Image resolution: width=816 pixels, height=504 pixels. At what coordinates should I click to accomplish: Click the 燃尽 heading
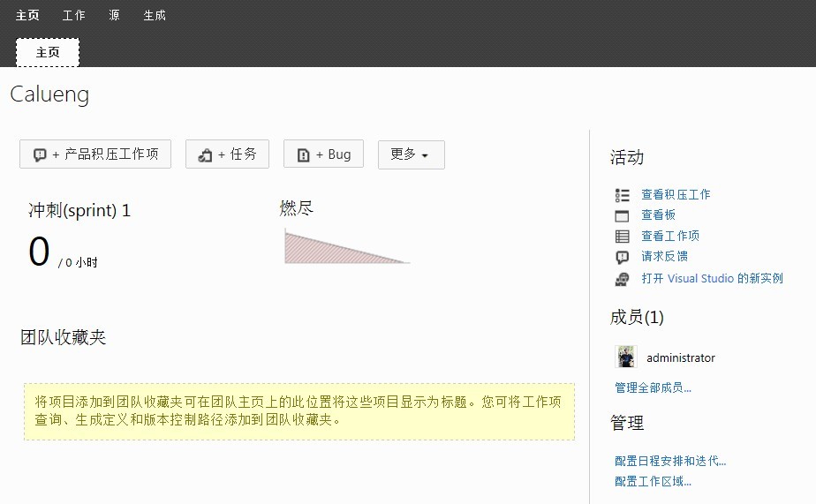pyautogui.click(x=296, y=208)
